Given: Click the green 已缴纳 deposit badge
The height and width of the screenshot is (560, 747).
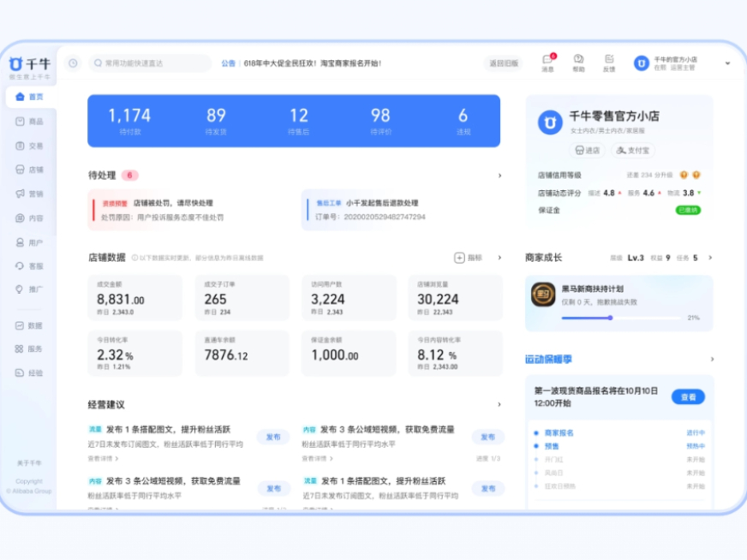Looking at the screenshot, I should (x=688, y=210).
